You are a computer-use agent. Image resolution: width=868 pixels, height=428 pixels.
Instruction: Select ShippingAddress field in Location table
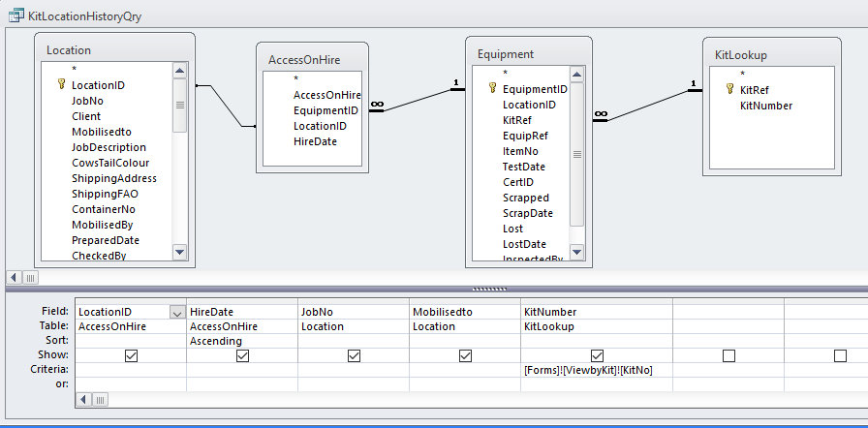pyautogui.click(x=114, y=178)
